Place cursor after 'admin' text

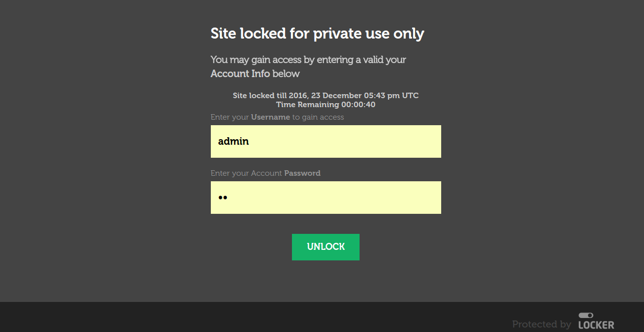[x=250, y=141]
